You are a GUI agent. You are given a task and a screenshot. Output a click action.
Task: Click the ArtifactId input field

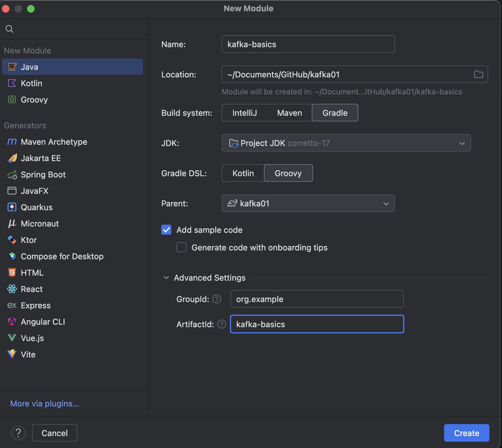(x=317, y=324)
